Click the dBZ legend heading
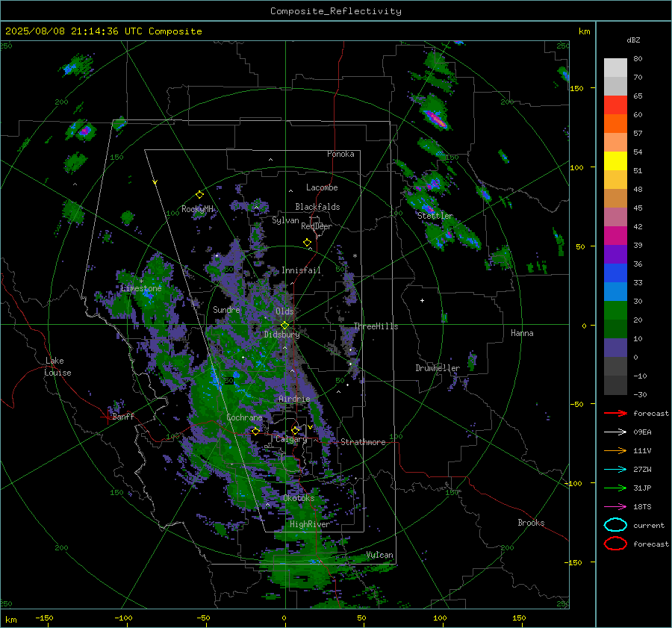The width and height of the screenshot is (672, 628). pos(633,40)
